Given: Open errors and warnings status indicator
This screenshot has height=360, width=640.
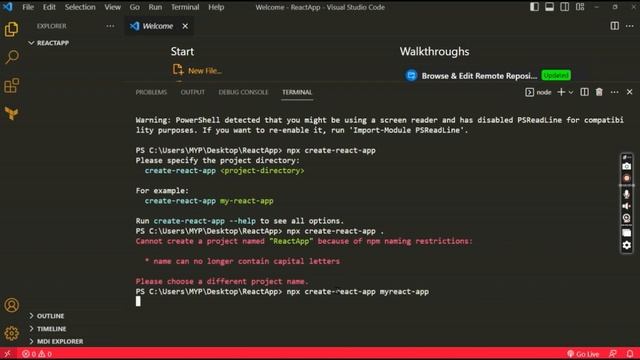Looking at the screenshot, I should (37, 354).
